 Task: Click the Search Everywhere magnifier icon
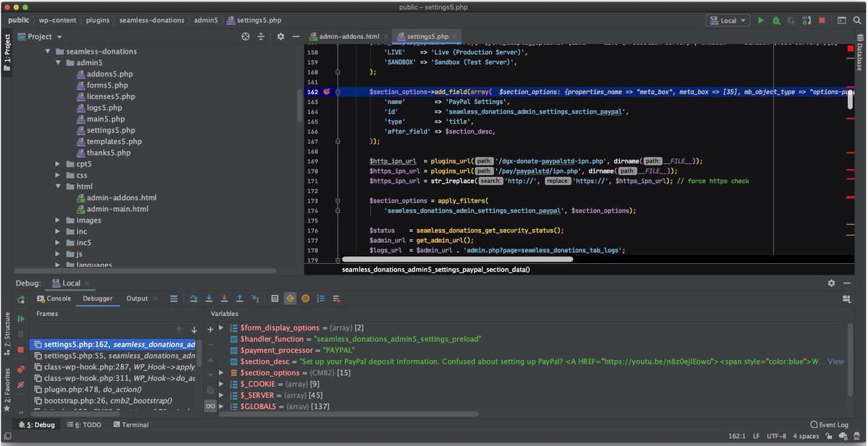(x=856, y=21)
